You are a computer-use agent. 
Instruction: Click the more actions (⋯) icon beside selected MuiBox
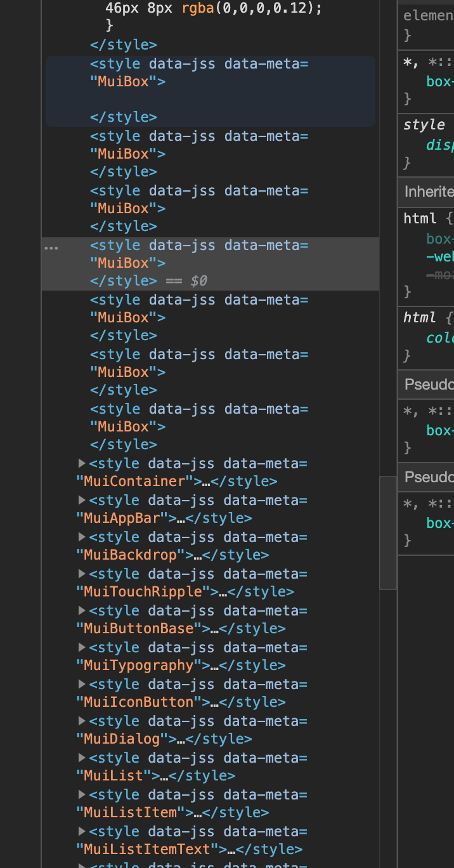(x=51, y=247)
